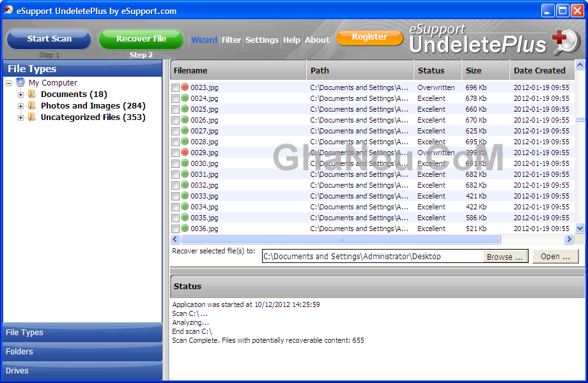Screen dimensions: 588x383
Task: Collapse the My Computer tree node
Action: 8,83
